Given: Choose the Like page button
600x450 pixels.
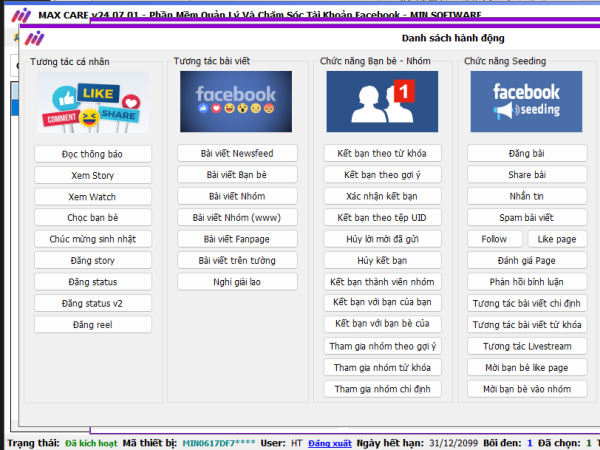Looking at the screenshot, I should coord(557,239).
